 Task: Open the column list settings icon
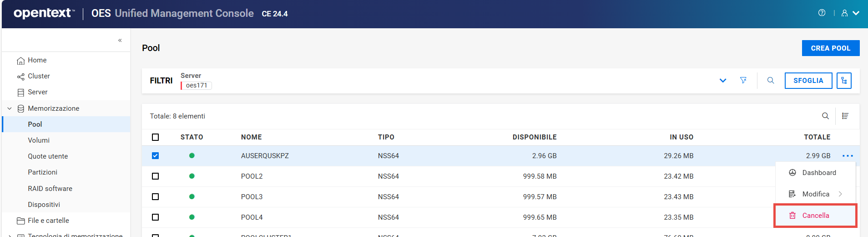pos(845,116)
